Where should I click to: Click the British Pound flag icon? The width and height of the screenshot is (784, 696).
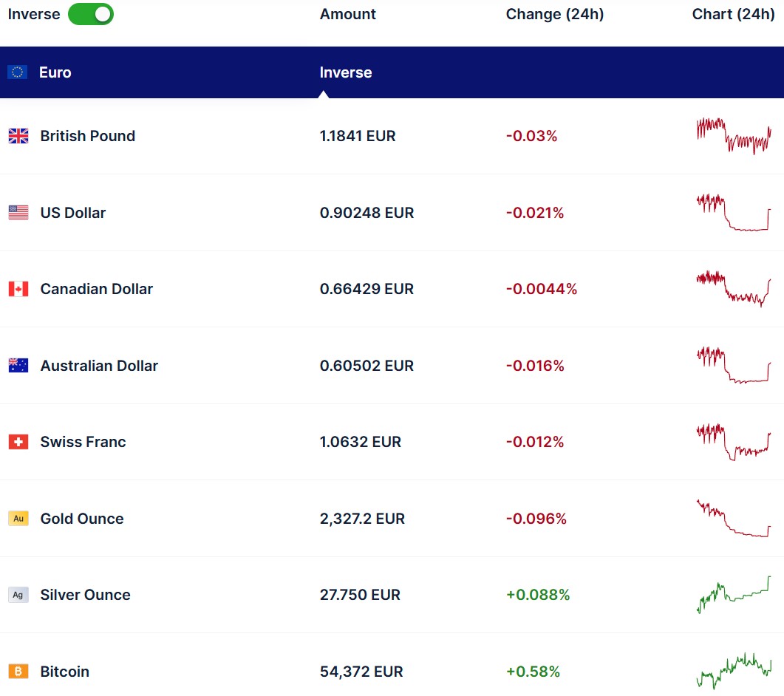point(18,136)
